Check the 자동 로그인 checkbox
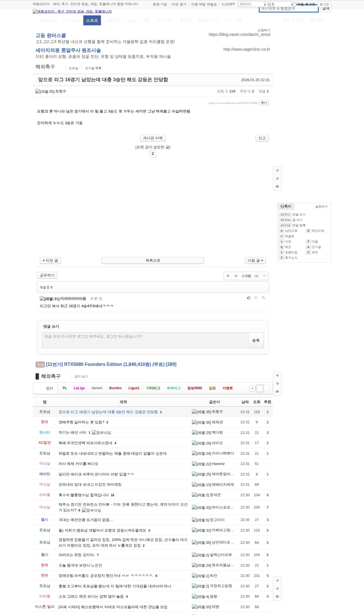The image size is (364, 615). click(x=295, y=4)
